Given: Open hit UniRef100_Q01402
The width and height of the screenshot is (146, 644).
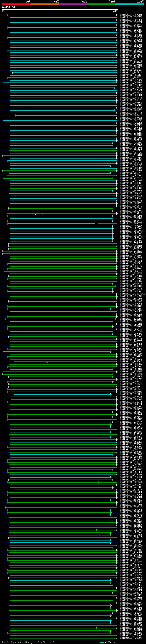Looking at the screenshot, I should pyautogui.click(x=131, y=181).
